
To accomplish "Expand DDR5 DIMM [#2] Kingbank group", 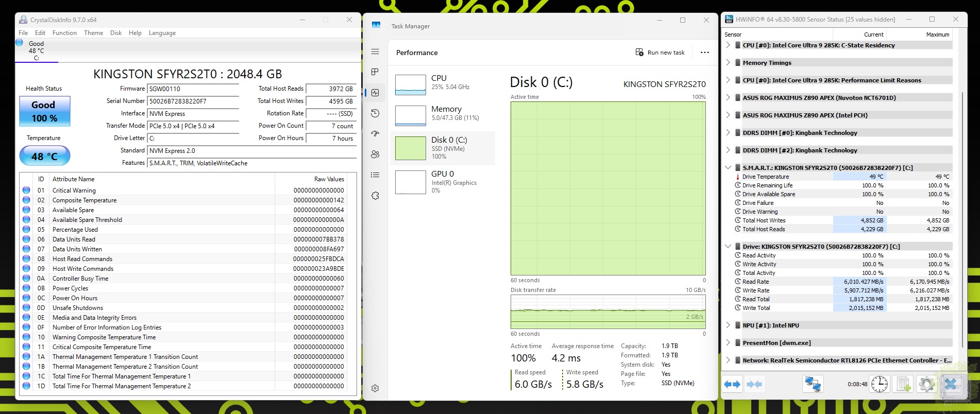I will [x=728, y=150].
